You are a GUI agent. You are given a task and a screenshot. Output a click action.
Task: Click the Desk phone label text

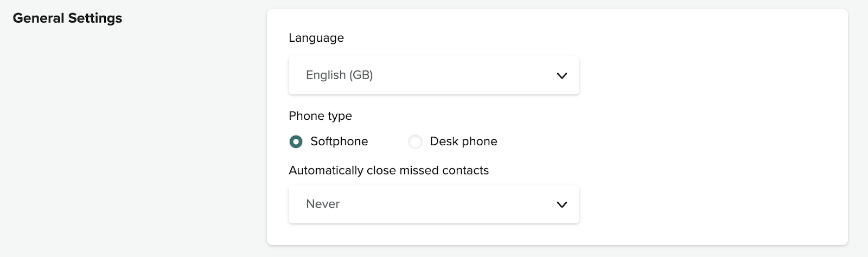click(463, 142)
